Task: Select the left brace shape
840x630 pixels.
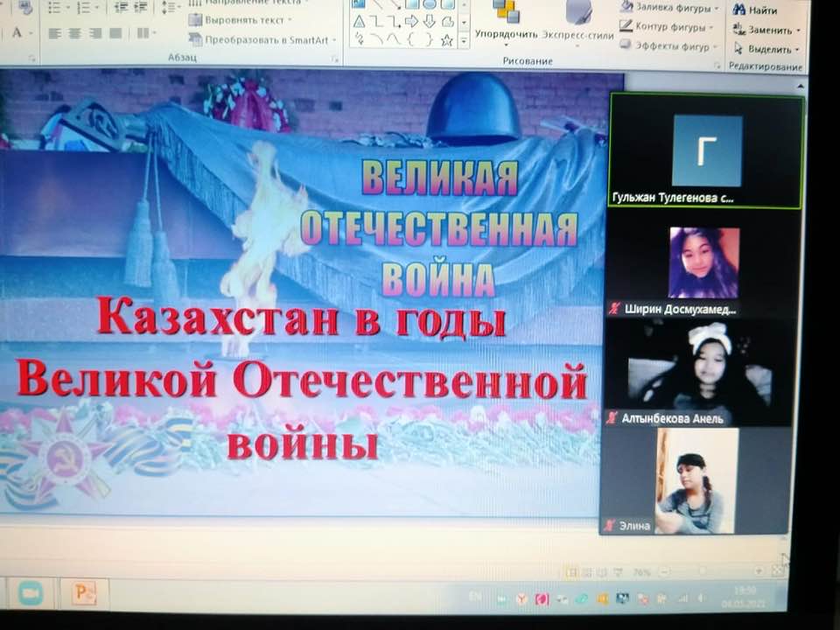Action: [411, 39]
